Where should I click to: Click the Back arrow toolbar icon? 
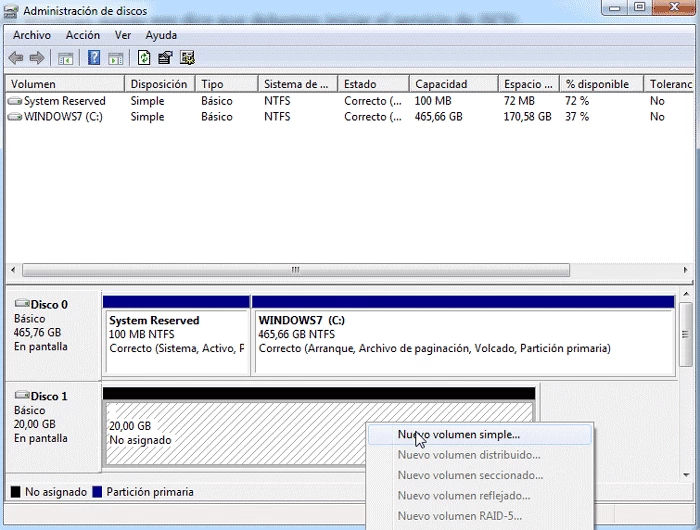click(x=16, y=58)
